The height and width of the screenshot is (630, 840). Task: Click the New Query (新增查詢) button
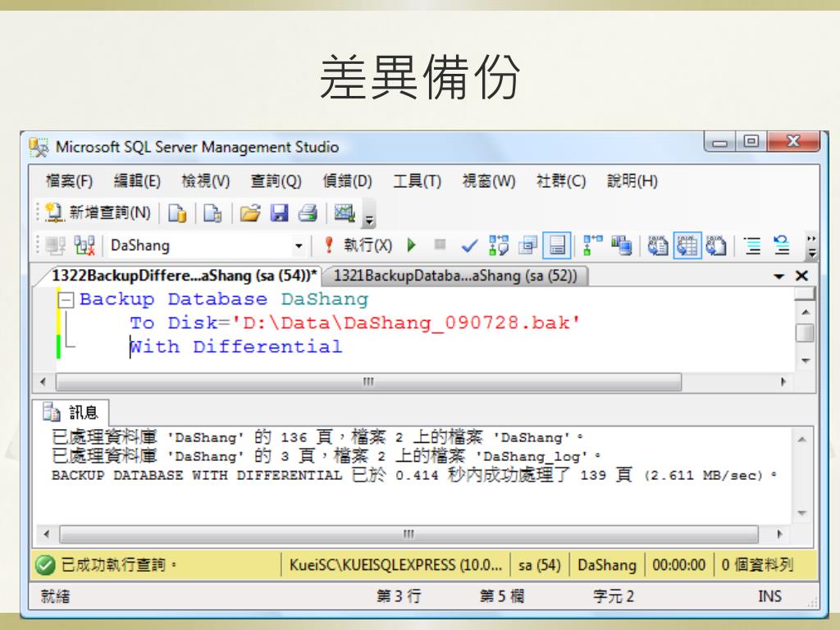[x=98, y=212]
